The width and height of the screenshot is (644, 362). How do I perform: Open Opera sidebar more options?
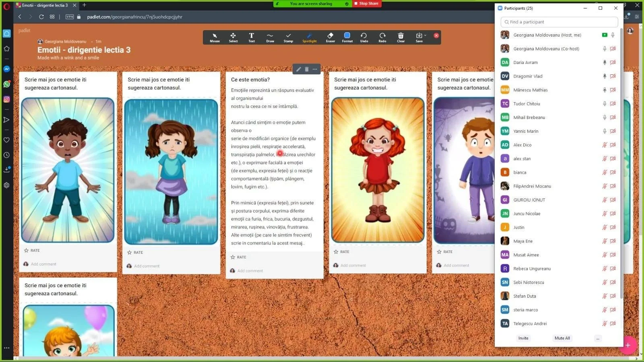6,348
